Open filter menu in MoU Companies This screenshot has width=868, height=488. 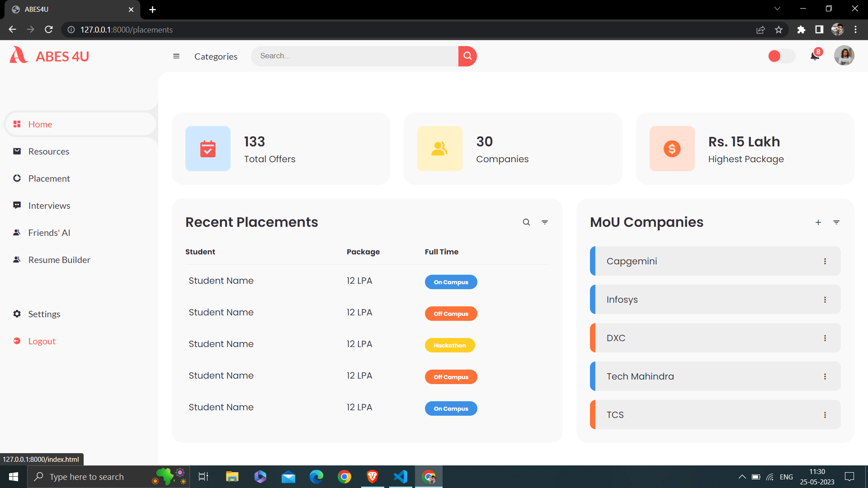[836, 222]
